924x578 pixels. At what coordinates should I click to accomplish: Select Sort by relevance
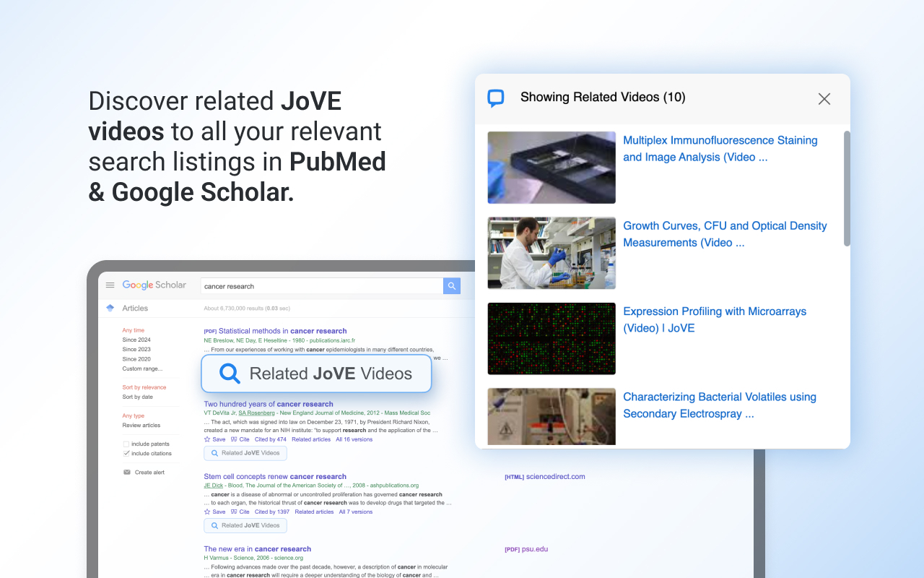[144, 387]
